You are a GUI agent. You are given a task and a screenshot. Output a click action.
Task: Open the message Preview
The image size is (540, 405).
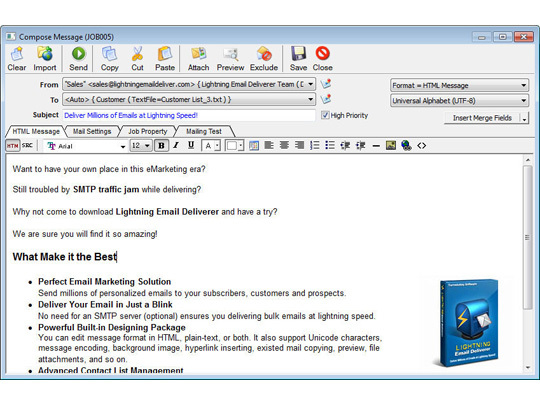(x=230, y=59)
